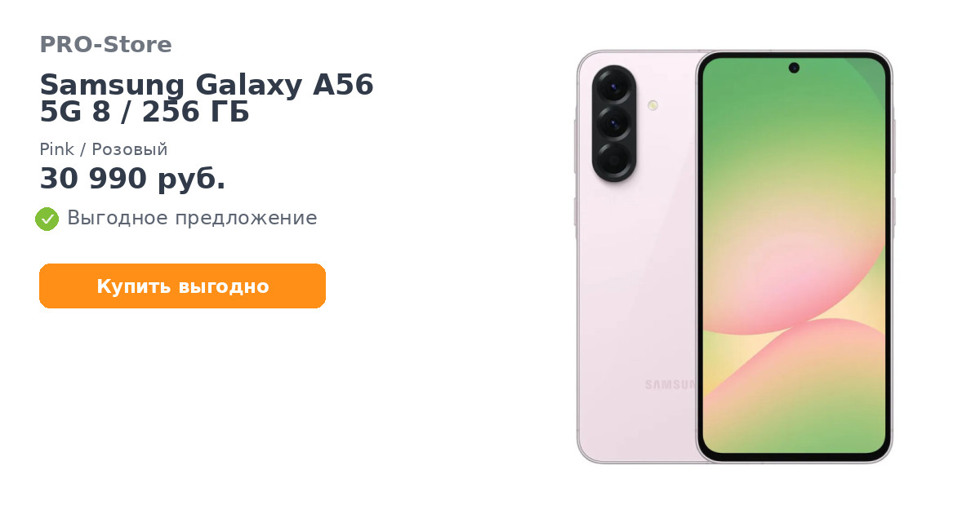Screen dimensions: 980x514
Task: Click the lower side button on front-facing phone
Action: (893, 211)
